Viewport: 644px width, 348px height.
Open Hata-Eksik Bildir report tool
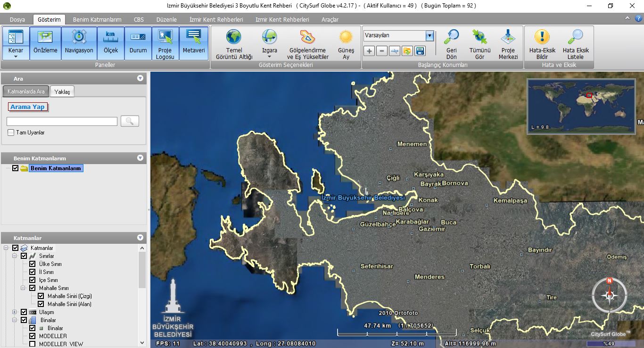coord(542,43)
